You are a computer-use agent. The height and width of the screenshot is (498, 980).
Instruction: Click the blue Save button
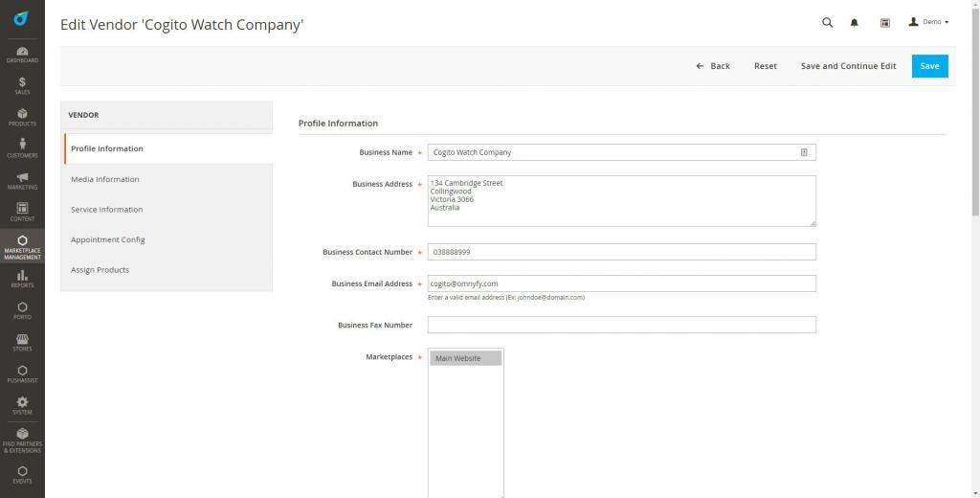pyautogui.click(x=929, y=66)
